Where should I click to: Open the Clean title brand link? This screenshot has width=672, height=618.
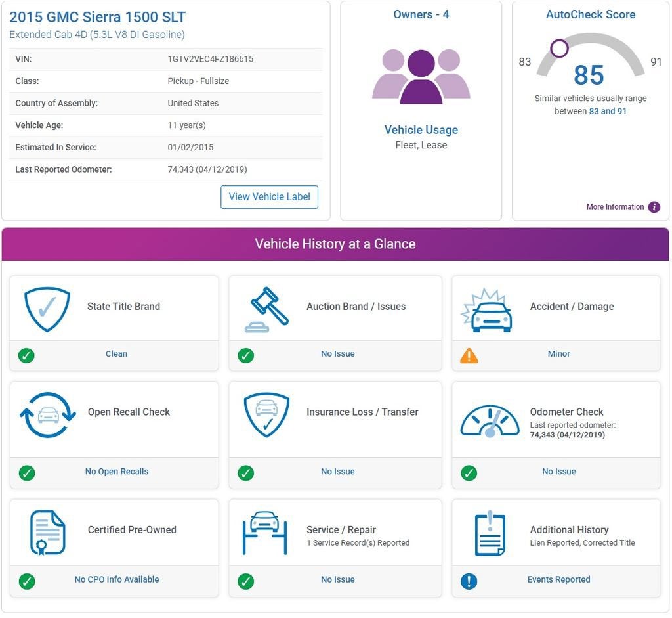coord(117,354)
